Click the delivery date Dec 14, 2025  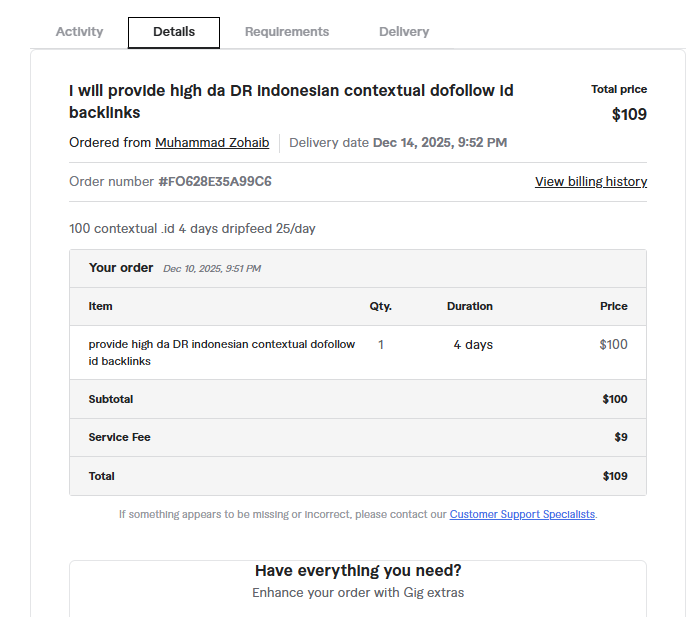coord(439,143)
